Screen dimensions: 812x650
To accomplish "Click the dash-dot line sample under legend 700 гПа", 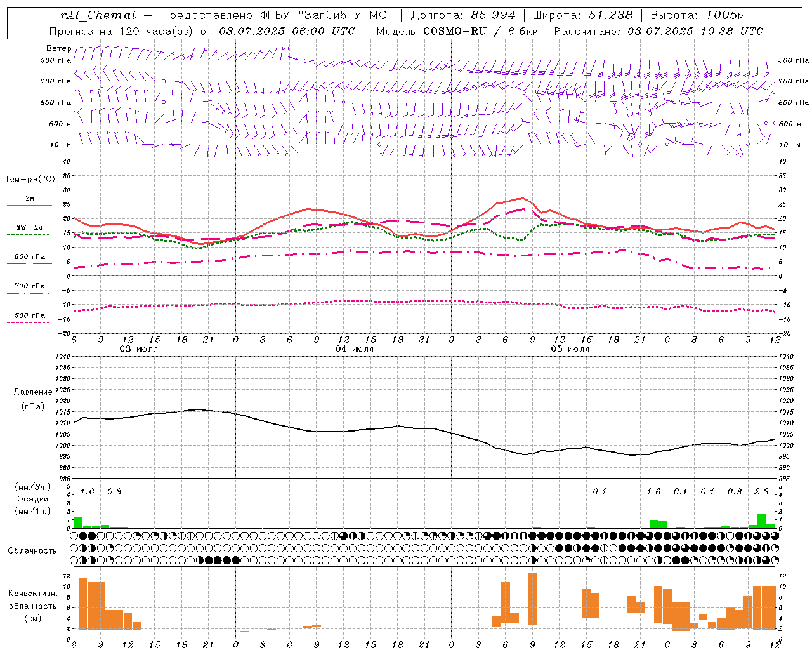I will [29, 293].
